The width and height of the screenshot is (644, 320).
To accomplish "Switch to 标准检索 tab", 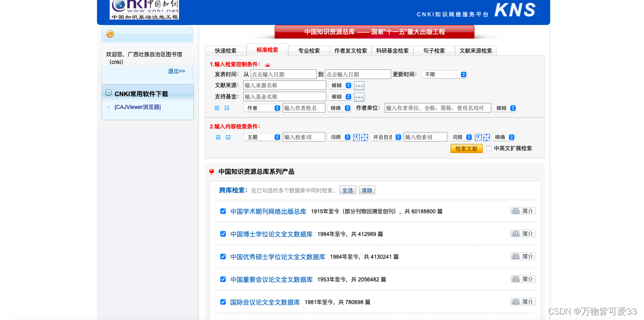I will [267, 50].
